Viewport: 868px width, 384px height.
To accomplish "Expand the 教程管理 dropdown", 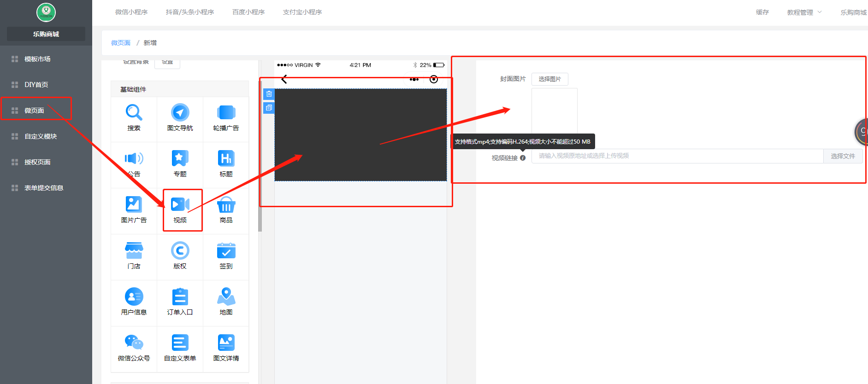I will (804, 12).
